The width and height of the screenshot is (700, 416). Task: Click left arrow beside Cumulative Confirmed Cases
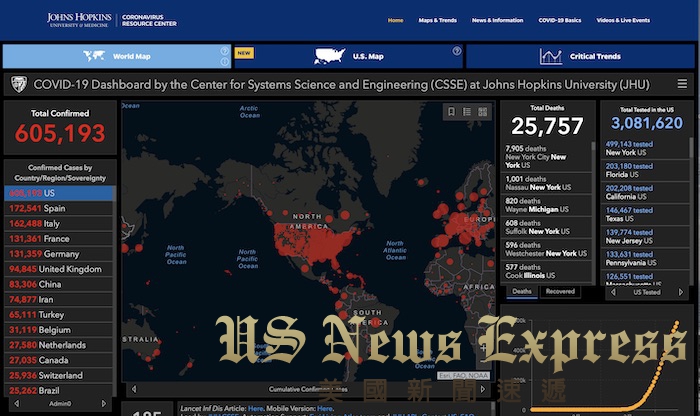point(134,389)
